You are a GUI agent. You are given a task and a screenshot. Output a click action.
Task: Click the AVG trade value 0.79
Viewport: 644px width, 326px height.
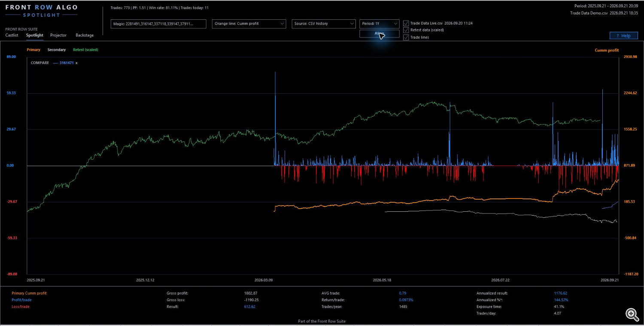402,293
